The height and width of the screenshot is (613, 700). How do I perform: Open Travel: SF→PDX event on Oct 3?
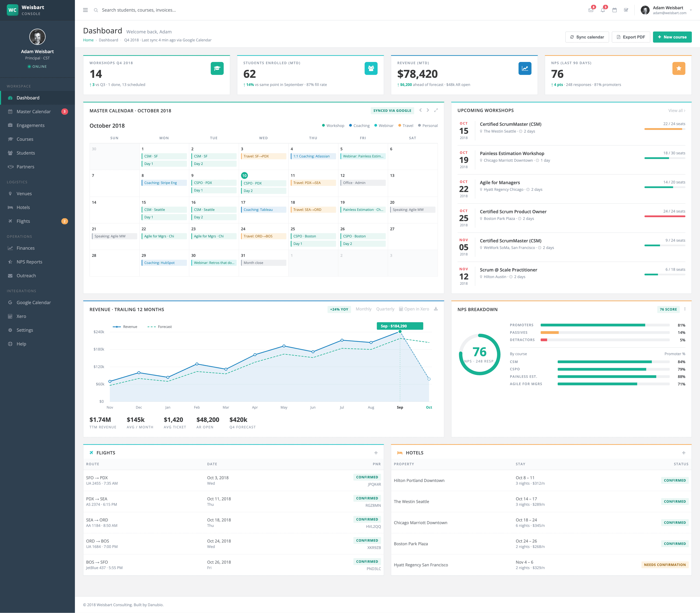pyautogui.click(x=263, y=156)
